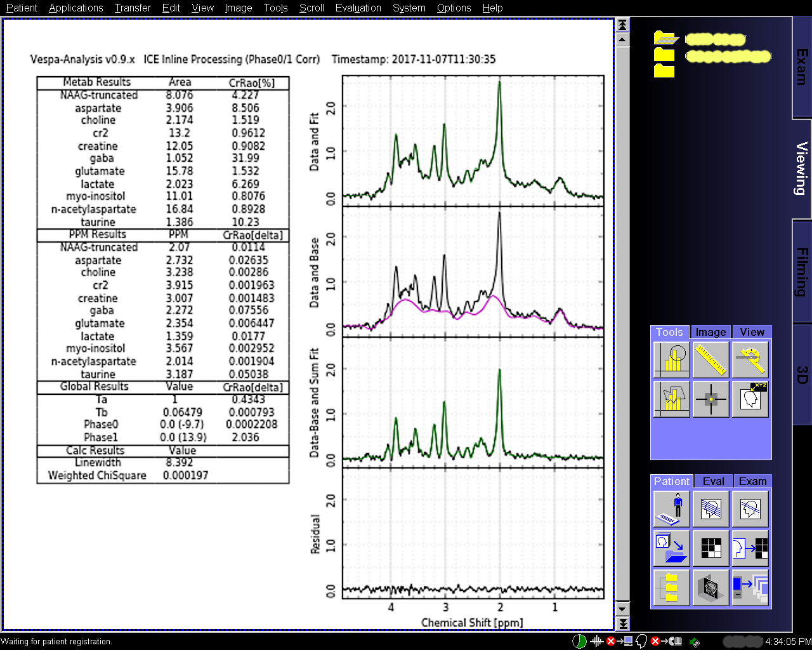Select the protractor angle measurement tool
This screenshot has width=812, height=650.
(x=750, y=359)
